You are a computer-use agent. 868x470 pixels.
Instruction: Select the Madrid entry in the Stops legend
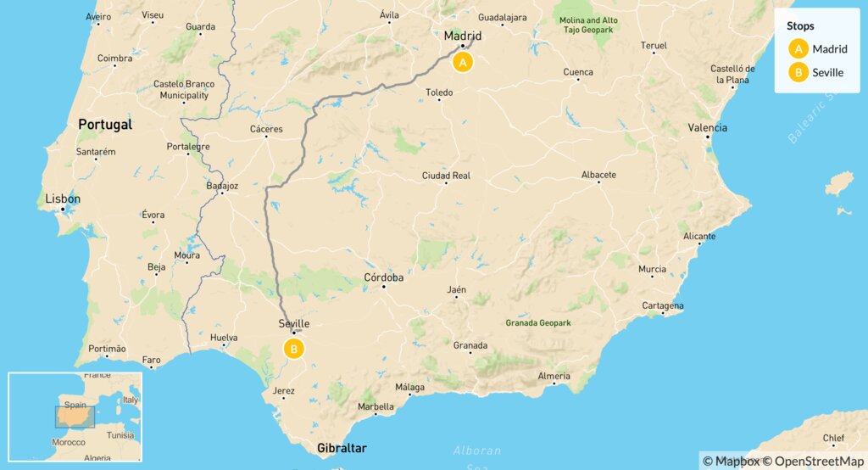(818, 48)
